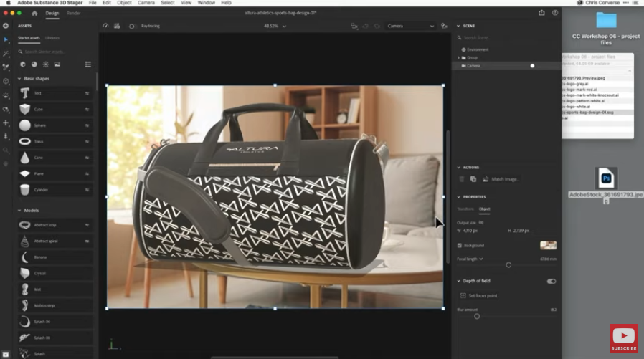
Task: Collapse the Basic shapes section
Action: [x=19, y=78]
